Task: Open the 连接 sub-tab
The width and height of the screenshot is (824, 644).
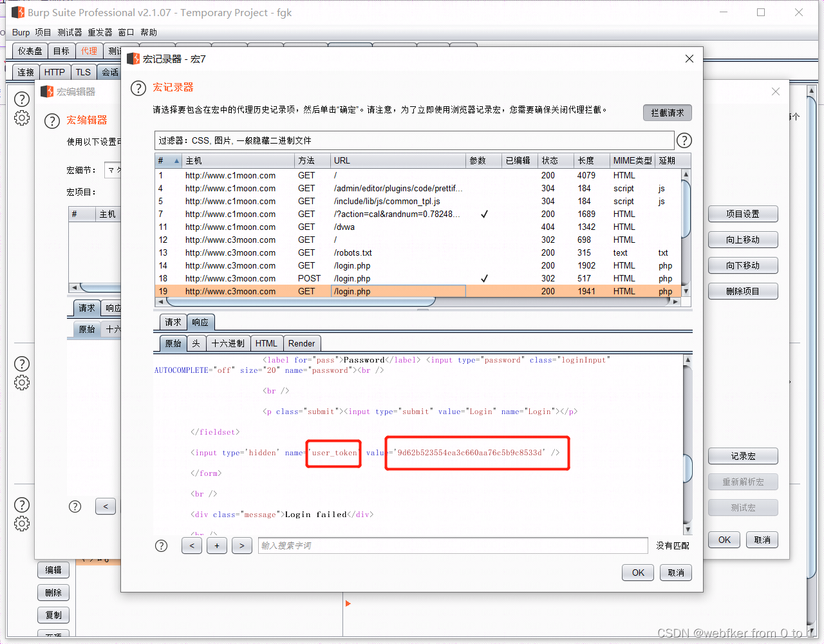Action: [26, 72]
